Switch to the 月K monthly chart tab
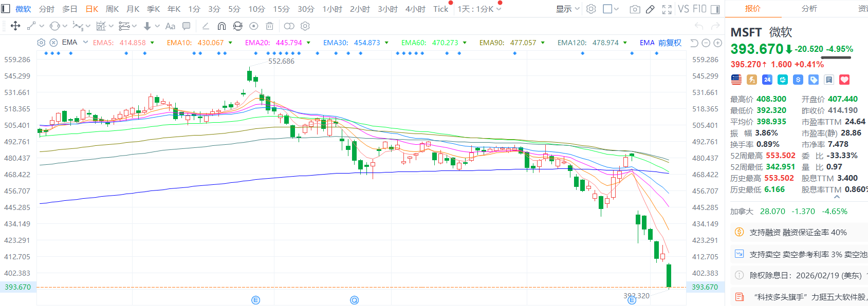This screenshot has height=306, width=868. (x=133, y=9)
